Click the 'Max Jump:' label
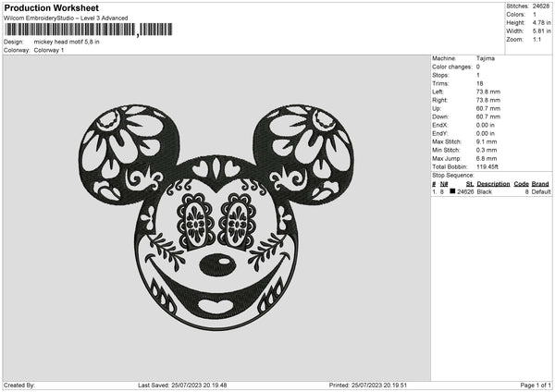 pyautogui.click(x=447, y=158)
